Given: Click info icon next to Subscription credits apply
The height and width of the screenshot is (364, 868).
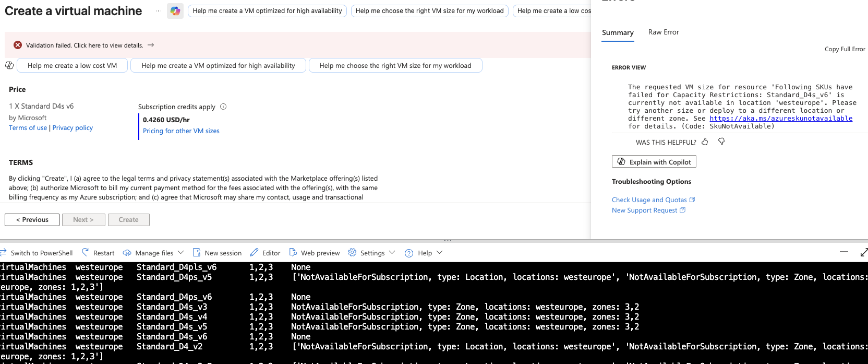Looking at the screenshot, I should pos(223,107).
